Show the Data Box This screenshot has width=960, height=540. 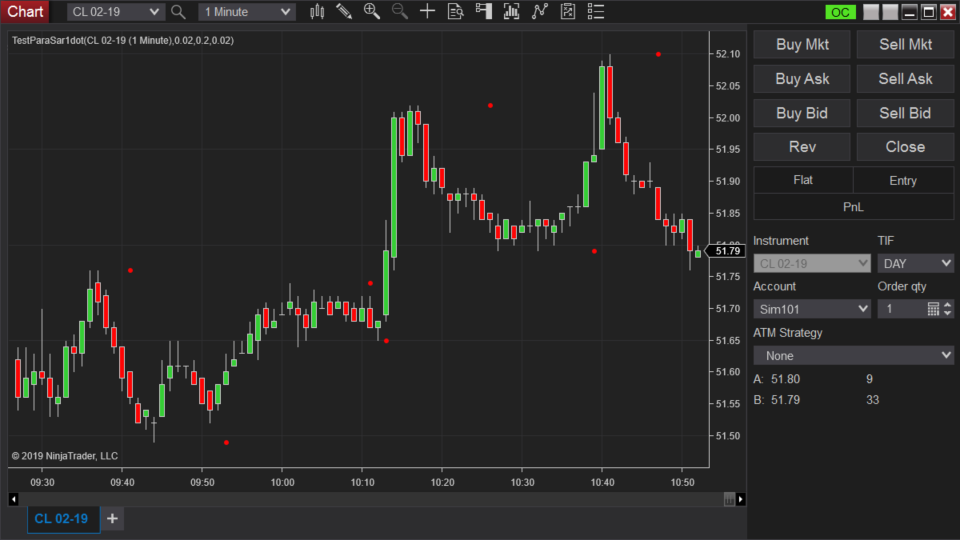[x=456, y=12]
